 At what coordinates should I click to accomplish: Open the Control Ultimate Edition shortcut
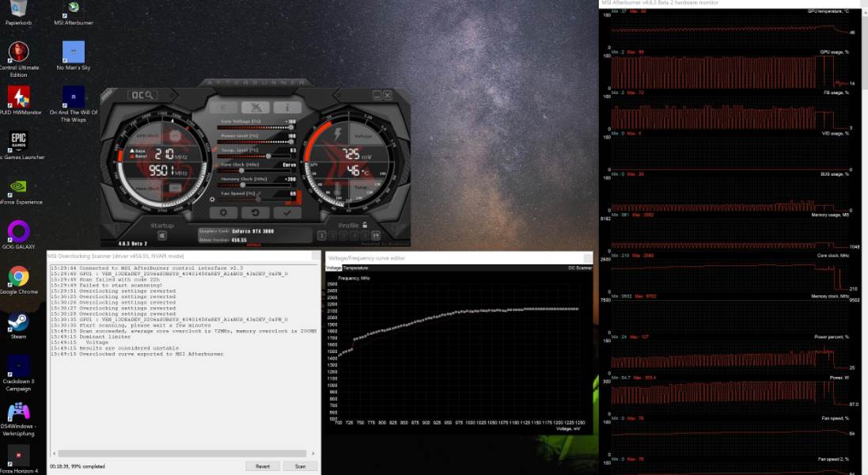[19, 59]
